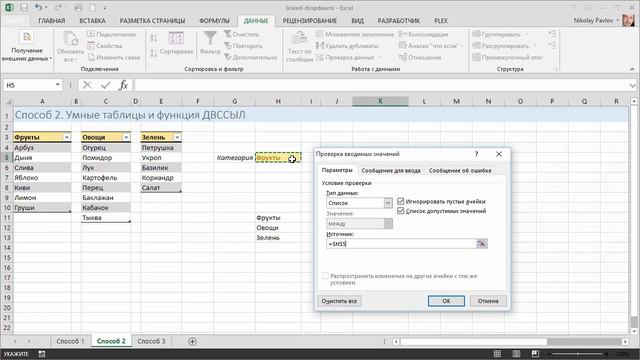Viewport: 640px width, 360px height.
Task: Open the ФОРМУЛЫ ribbon tab
Action: (214, 20)
